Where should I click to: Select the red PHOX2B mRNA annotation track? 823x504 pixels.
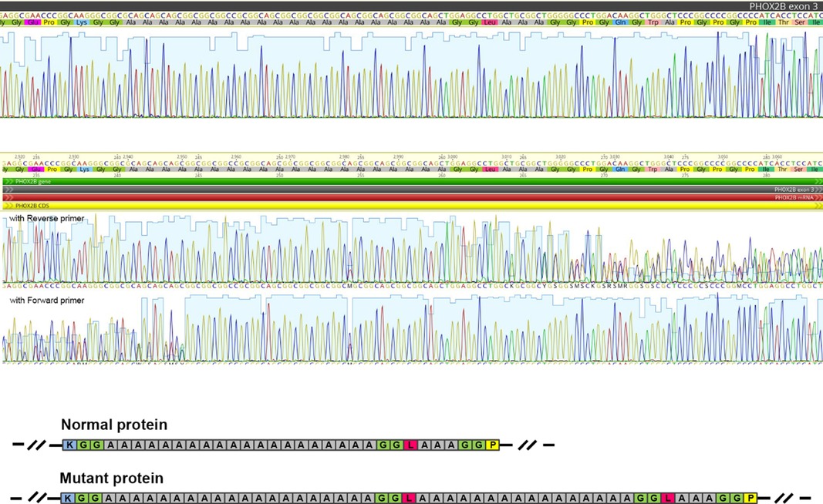[x=412, y=198]
